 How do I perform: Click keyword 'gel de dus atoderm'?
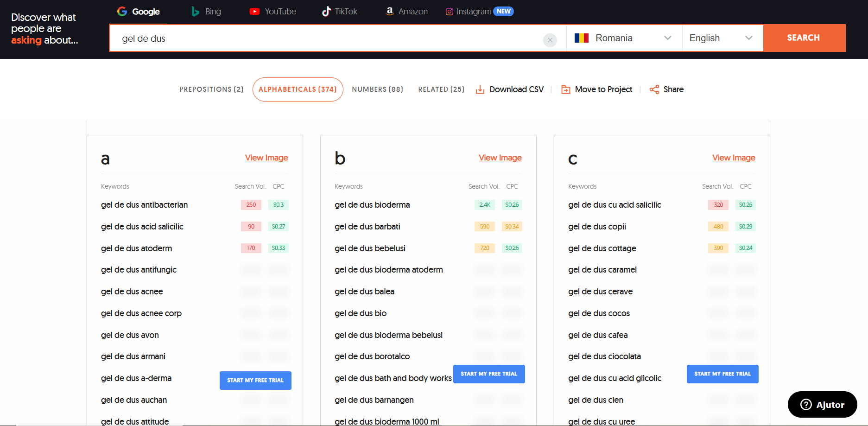click(x=137, y=248)
